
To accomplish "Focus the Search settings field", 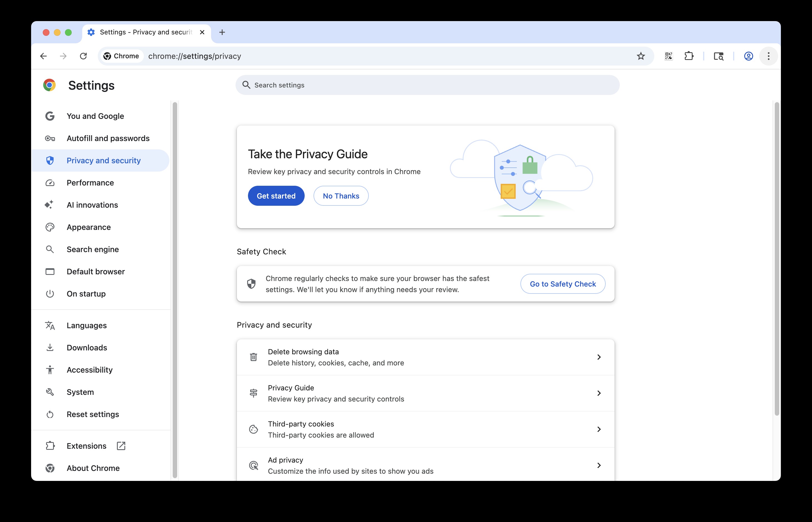I will (x=427, y=85).
